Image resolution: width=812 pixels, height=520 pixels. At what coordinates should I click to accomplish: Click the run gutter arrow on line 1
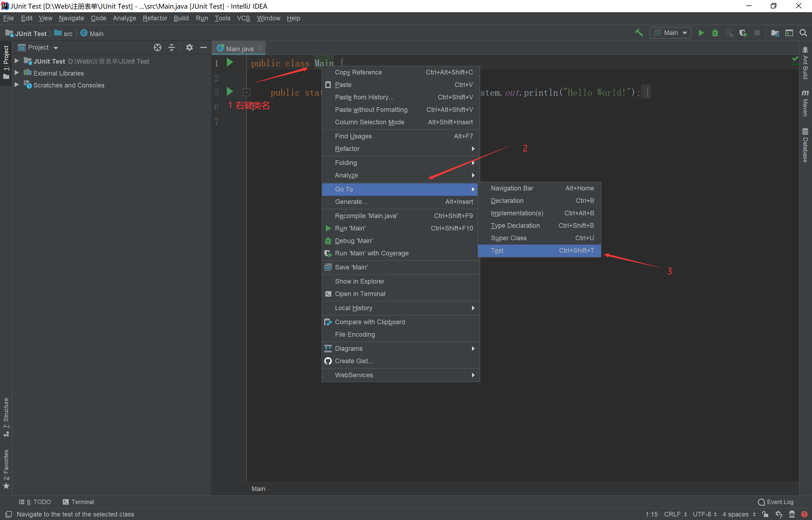click(230, 63)
